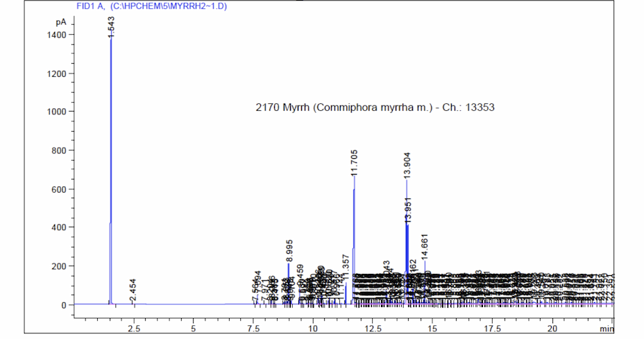
Task: Click the 'min' x-axis unit label
Action: (607, 329)
